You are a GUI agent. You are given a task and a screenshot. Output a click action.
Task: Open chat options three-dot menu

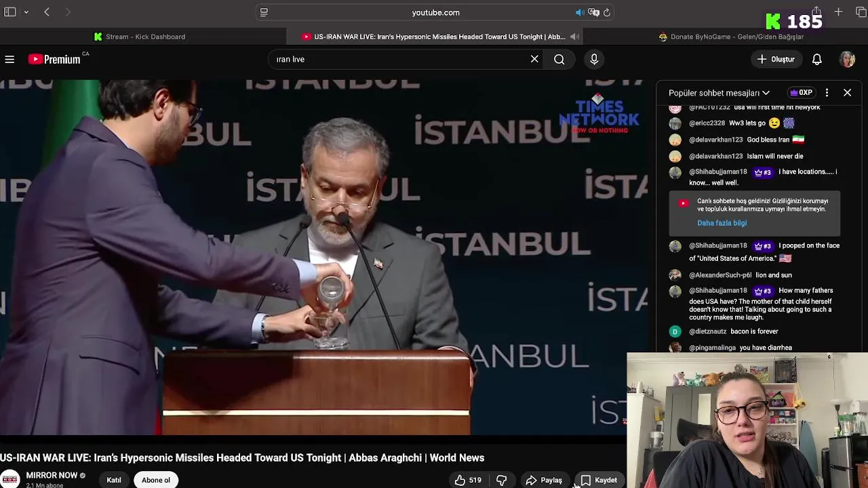(x=827, y=93)
